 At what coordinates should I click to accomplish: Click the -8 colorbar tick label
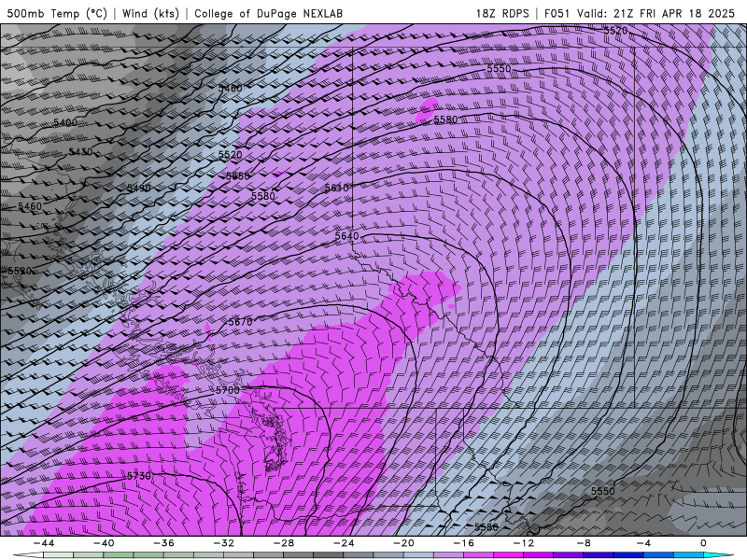[585, 543]
